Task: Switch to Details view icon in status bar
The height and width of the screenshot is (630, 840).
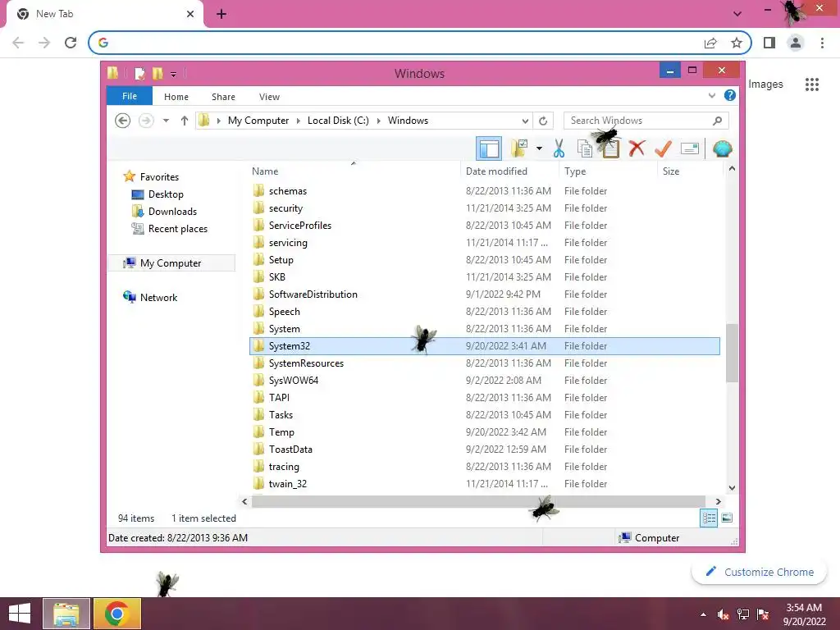Action: pyautogui.click(x=709, y=518)
